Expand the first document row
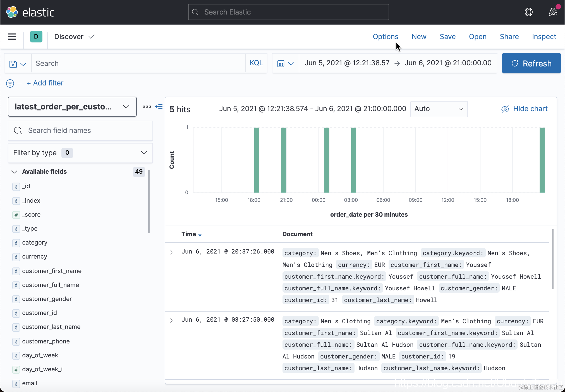565x392 pixels. (x=171, y=252)
